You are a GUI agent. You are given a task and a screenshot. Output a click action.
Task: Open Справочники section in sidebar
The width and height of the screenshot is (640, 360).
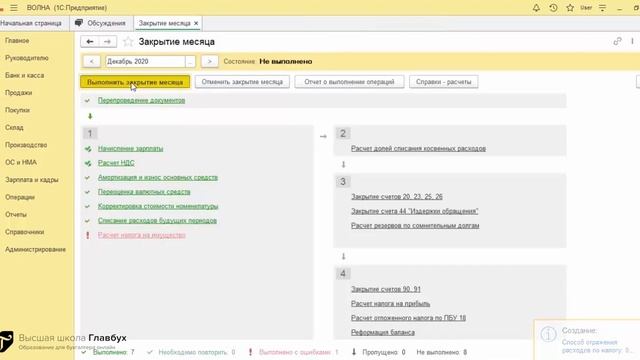[24, 232]
